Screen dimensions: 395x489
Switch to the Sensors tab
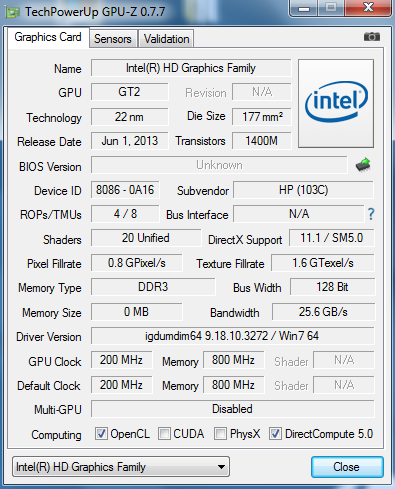[113, 39]
